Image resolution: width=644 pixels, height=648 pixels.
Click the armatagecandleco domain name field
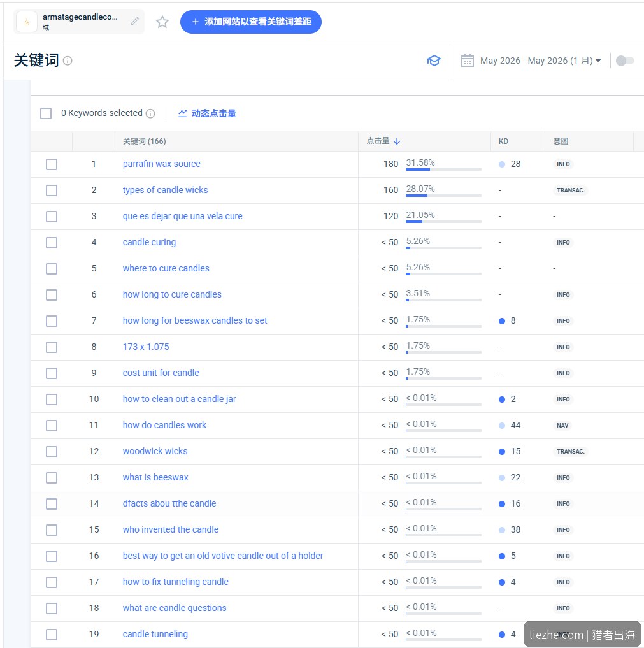pyautogui.click(x=80, y=22)
